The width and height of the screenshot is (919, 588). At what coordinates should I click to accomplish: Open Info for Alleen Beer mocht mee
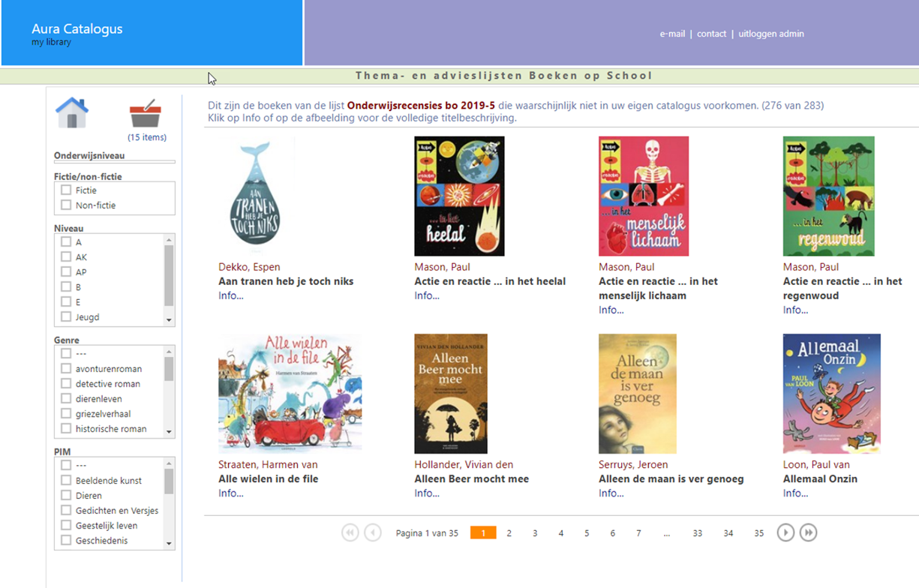click(427, 493)
